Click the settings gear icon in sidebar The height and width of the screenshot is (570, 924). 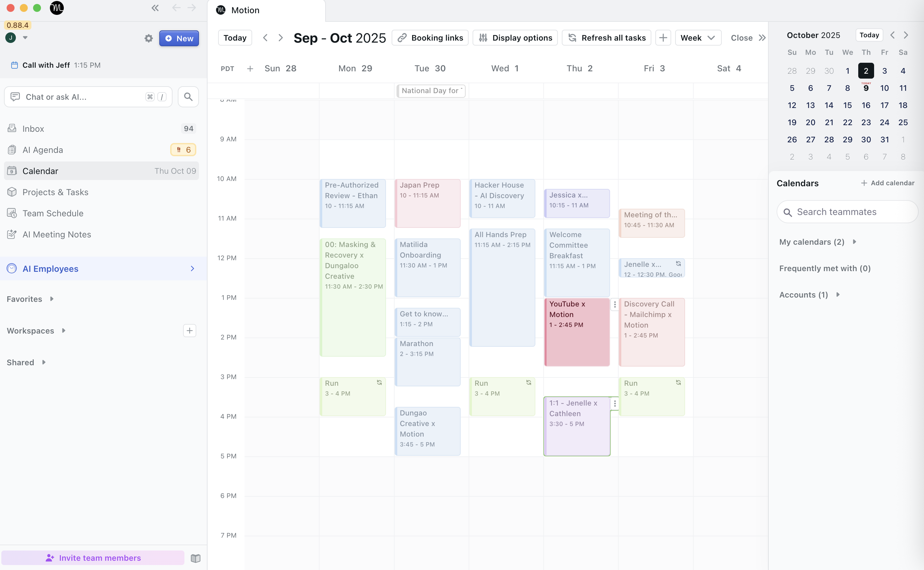tap(149, 38)
